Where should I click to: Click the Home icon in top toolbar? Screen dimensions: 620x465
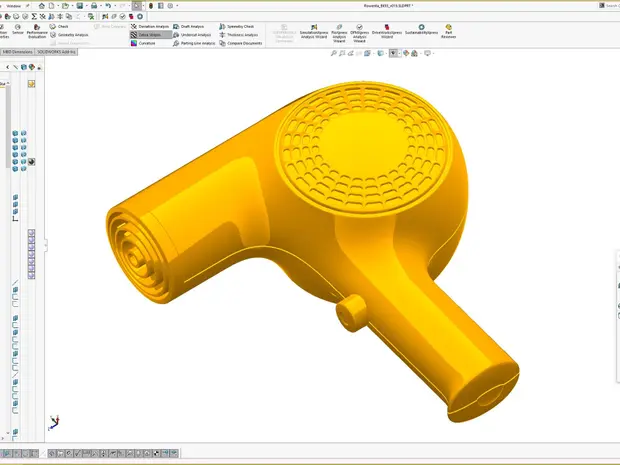click(42, 6)
